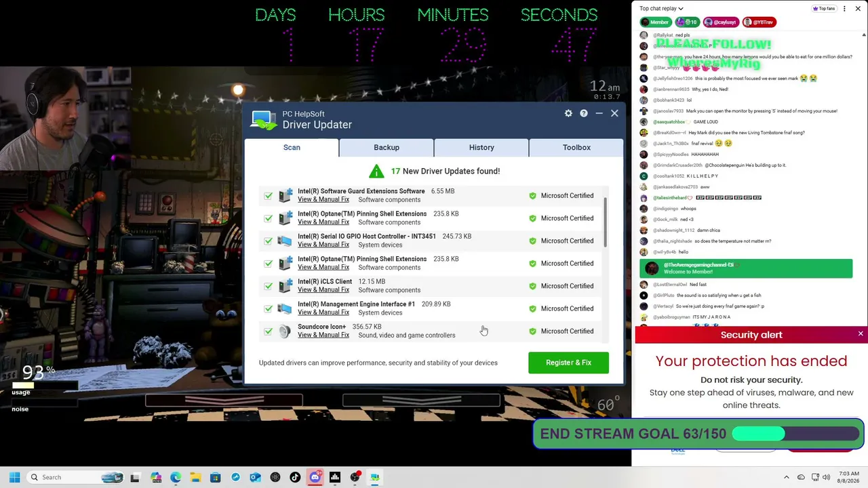
Task: Select the @caylusyt chip in chat
Action: point(719,22)
